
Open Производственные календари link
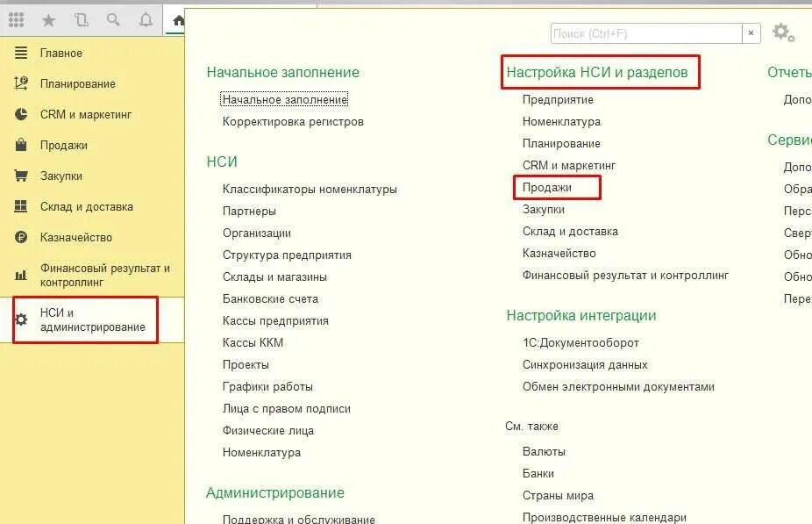[x=604, y=517]
